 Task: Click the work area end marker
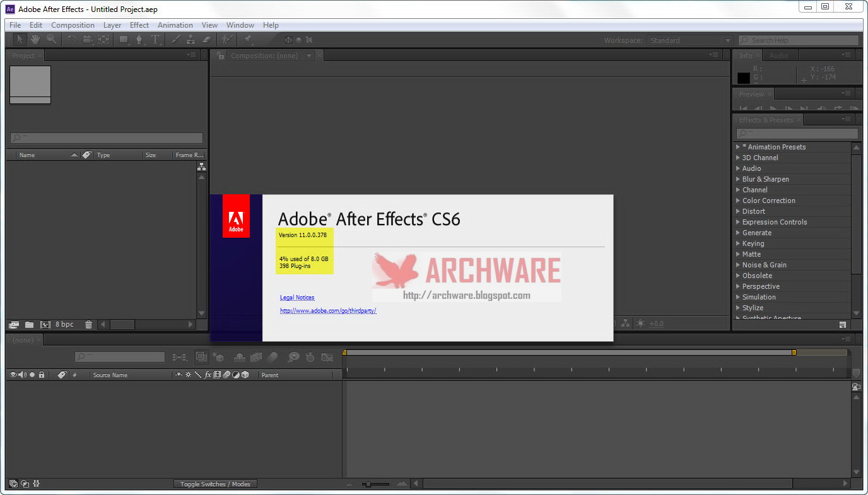[794, 352]
